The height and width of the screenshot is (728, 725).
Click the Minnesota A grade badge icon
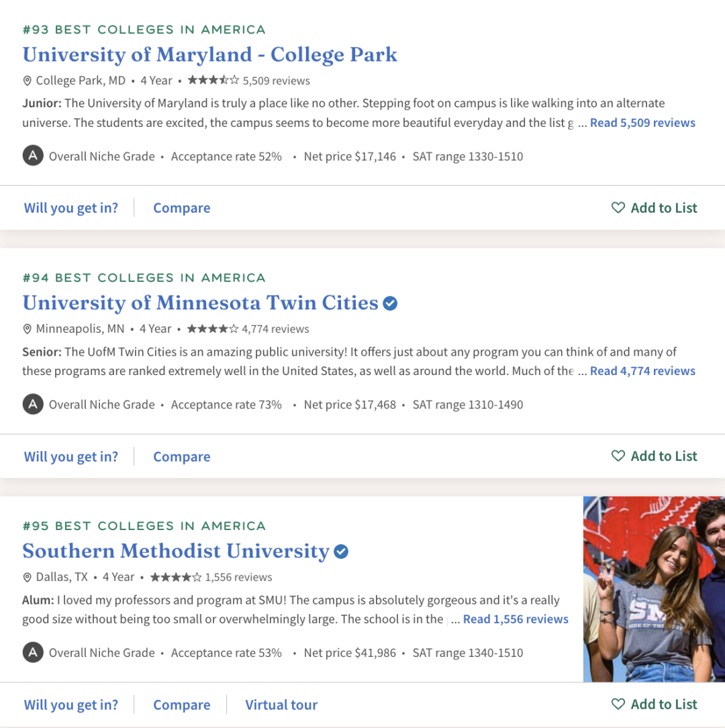(x=32, y=405)
